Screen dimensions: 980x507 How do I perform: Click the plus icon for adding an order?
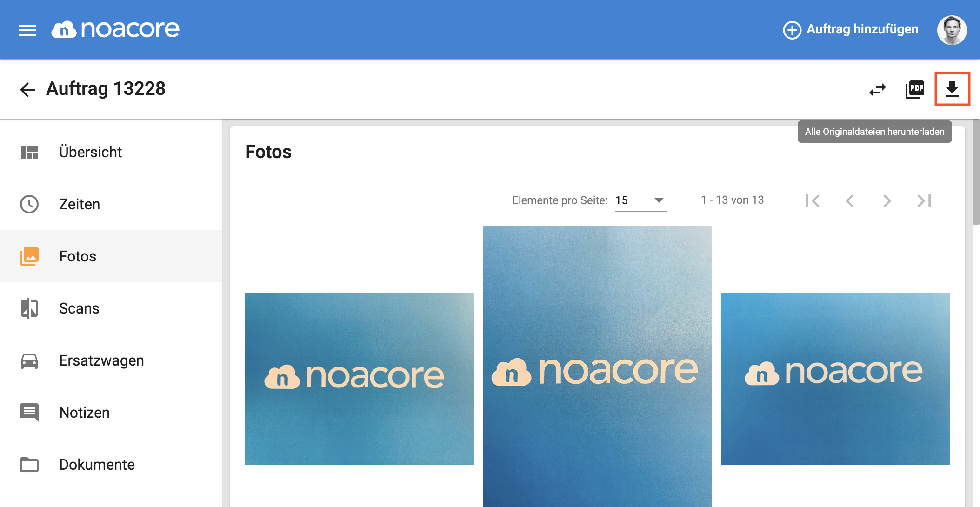pyautogui.click(x=792, y=30)
